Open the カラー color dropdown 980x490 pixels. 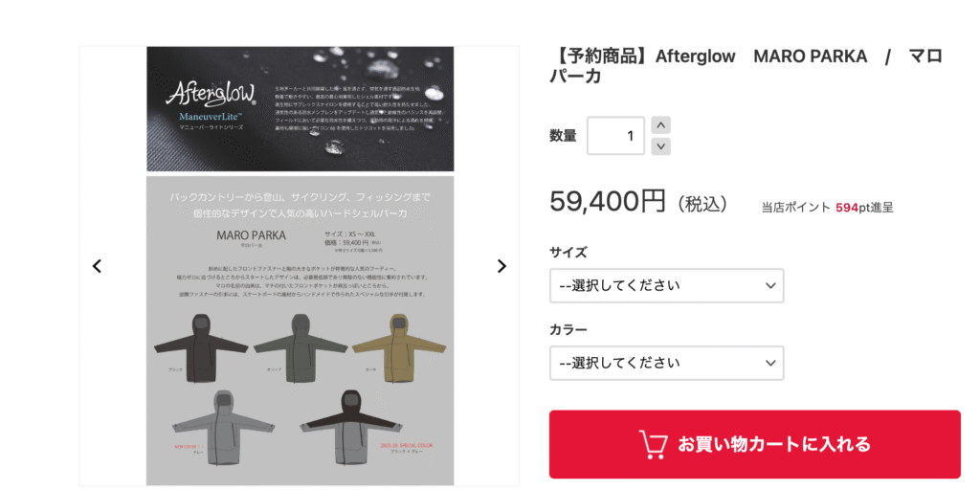coord(667,363)
